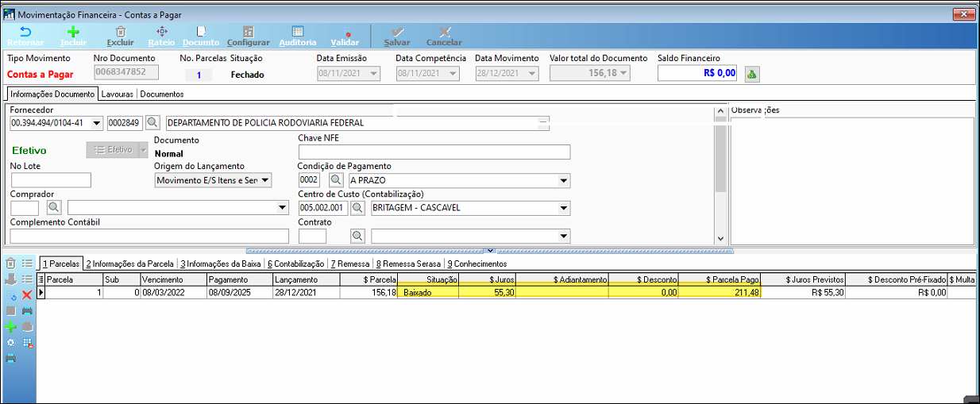Open the Rateio tool
This screenshot has width=980, height=404.
[x=161, y=36]
